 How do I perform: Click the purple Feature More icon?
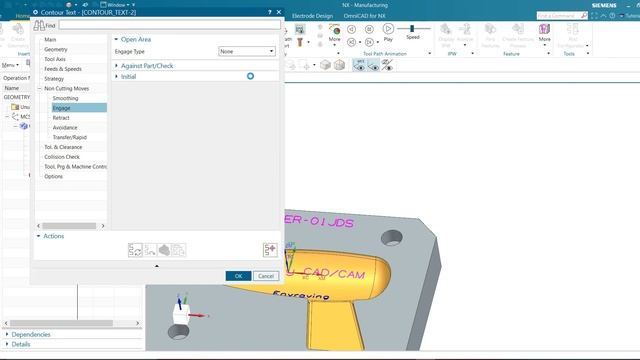(x=544, y=29)
